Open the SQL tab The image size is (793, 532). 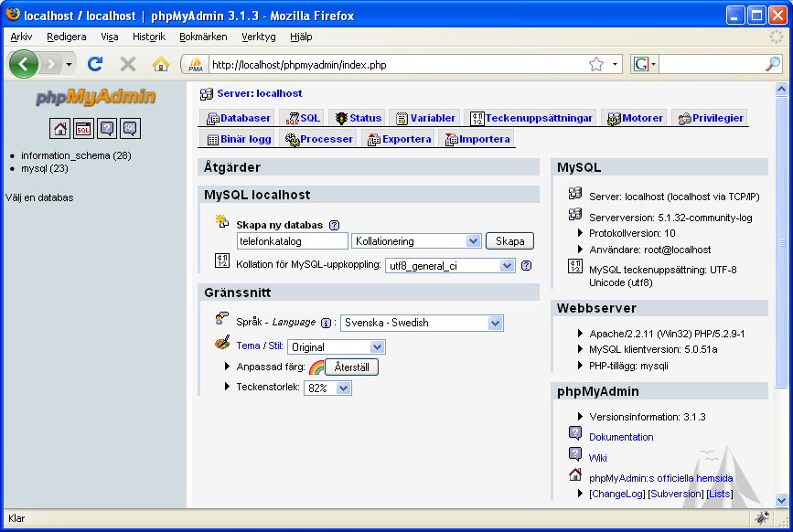303,118
